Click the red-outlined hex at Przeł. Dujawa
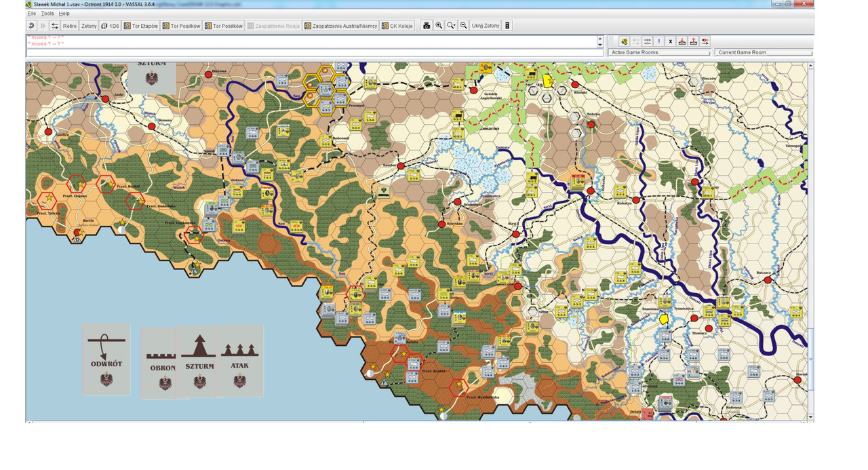868x470 pixels. click(x=75, y=184)
